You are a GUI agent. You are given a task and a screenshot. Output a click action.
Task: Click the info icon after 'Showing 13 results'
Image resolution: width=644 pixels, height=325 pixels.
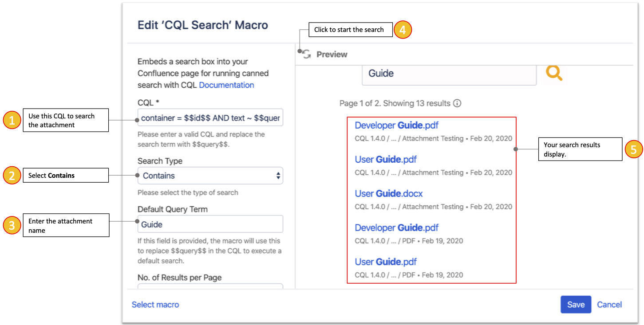[457, 103]
